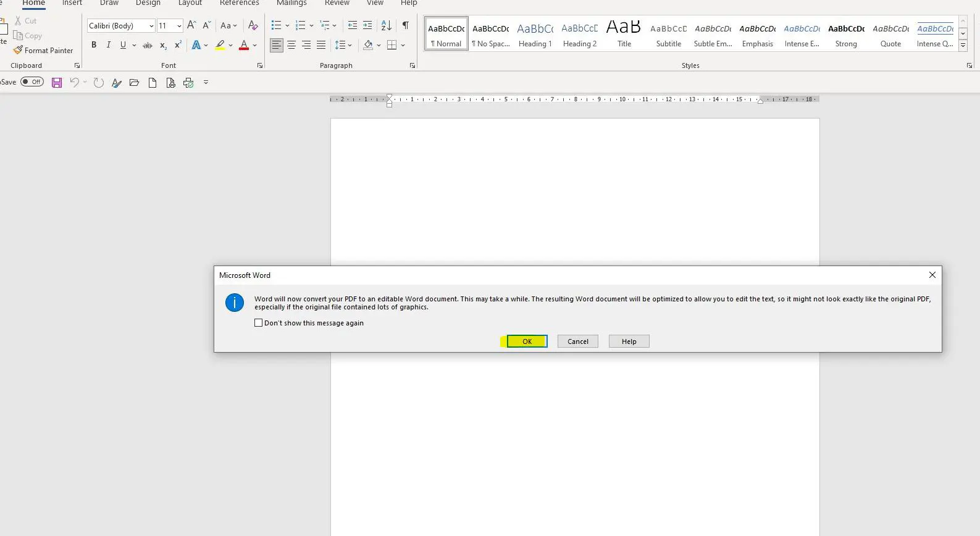
Task: Open the Review tab
Action: 337,3
